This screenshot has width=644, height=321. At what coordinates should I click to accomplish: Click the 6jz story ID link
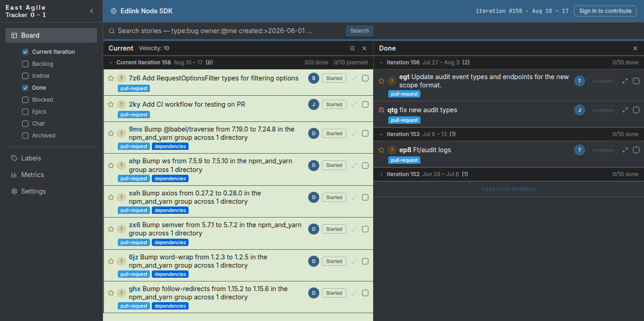133,257
